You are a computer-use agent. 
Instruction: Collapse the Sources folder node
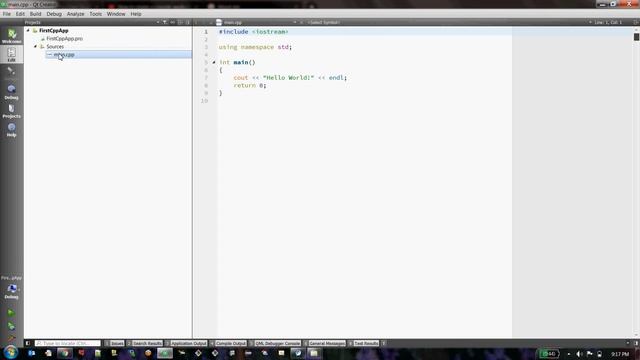tap(36, 47)
